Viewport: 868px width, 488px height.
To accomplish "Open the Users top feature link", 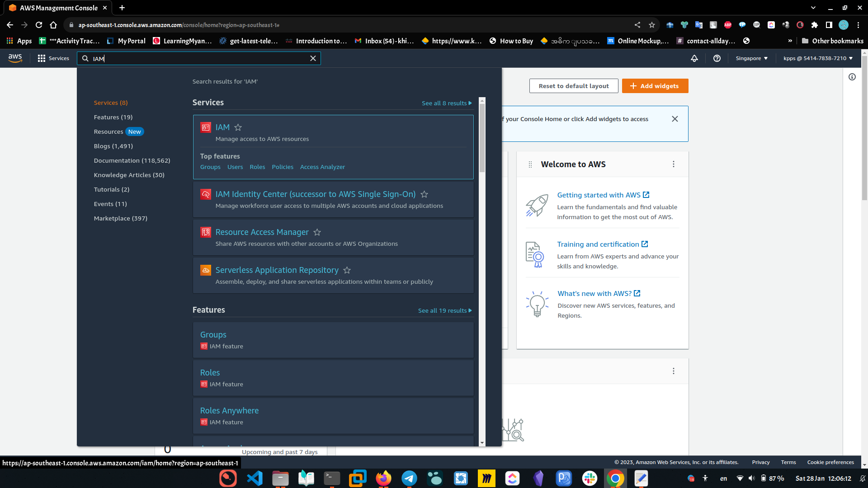I will (235, 167).
